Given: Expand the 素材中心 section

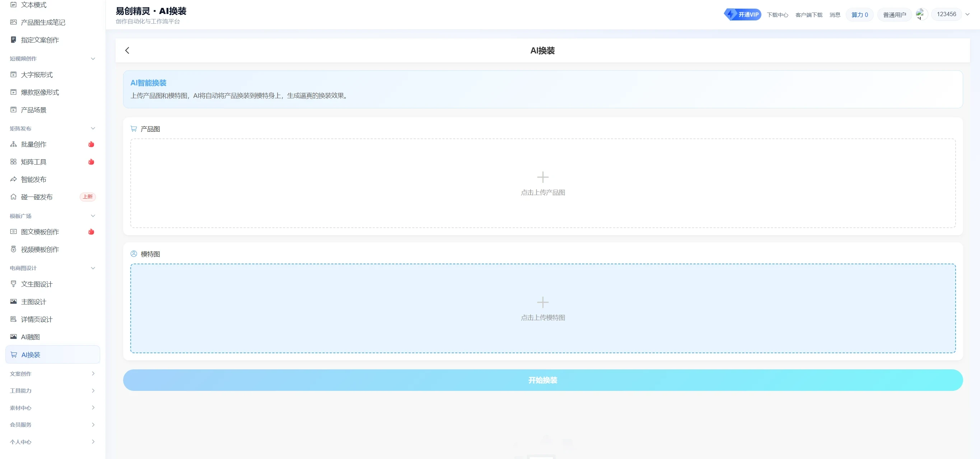Looking at the screenshot, I should [93, 408].
